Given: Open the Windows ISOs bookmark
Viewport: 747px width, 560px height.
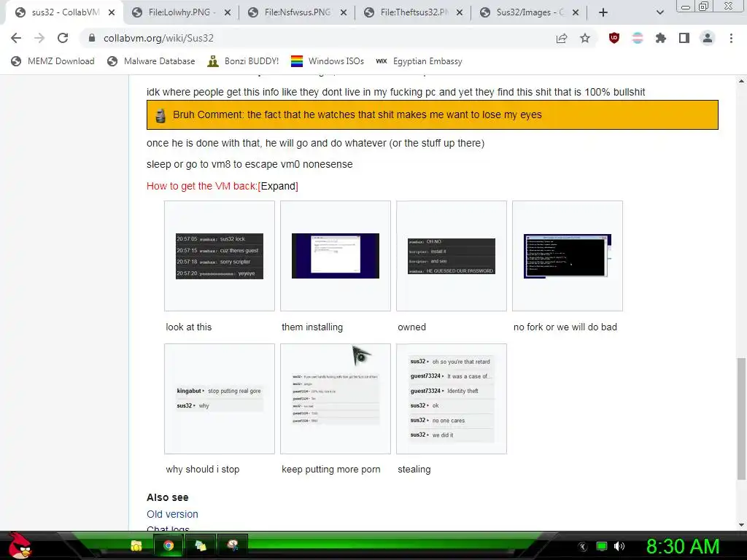Looking at the screenshot, I should click(328, 61).
